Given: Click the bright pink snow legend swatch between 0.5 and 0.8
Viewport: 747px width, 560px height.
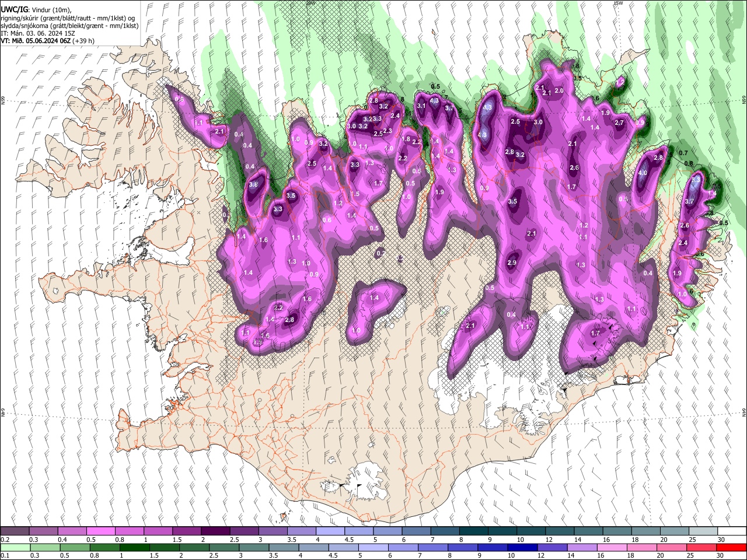Looking at the screenshot, I should [x=100, y=531].
